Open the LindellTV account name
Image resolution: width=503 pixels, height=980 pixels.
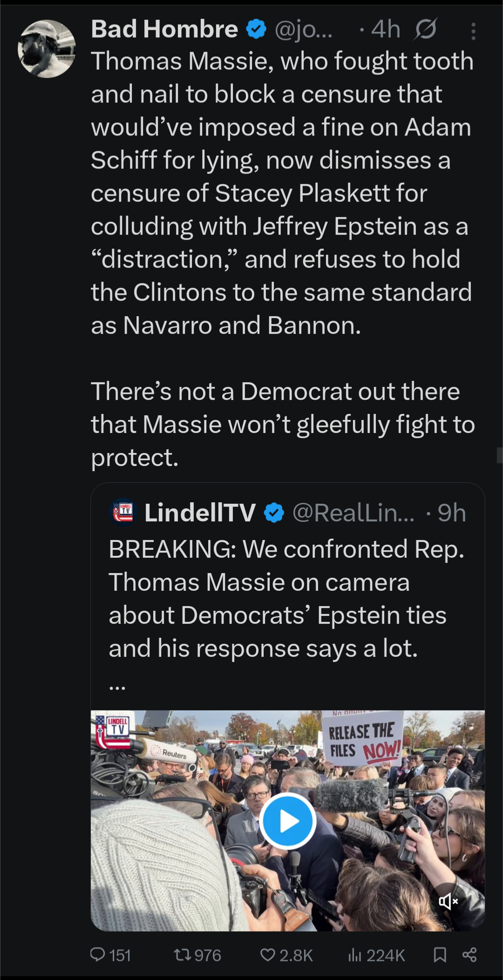pyautogui.click(x=200, y=513)
